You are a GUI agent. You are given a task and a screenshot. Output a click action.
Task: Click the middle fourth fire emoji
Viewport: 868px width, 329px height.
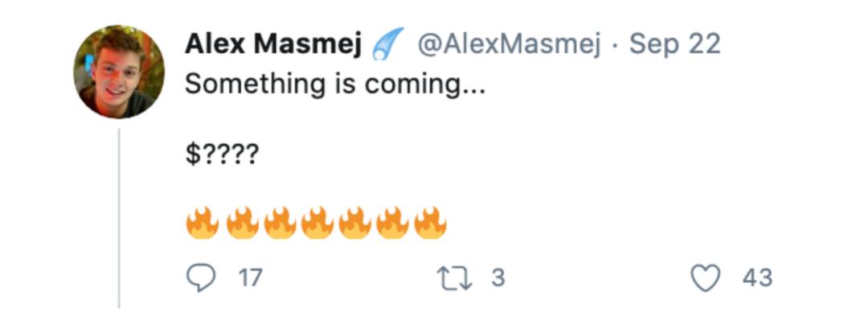(317, 223)
